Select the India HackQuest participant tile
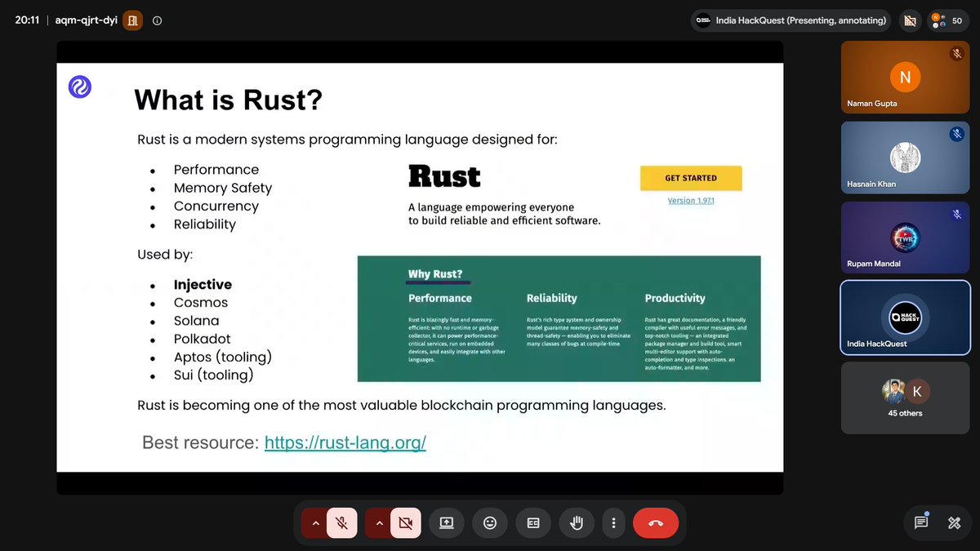This screenshot has height=551, width=980. tap(906, 318)
